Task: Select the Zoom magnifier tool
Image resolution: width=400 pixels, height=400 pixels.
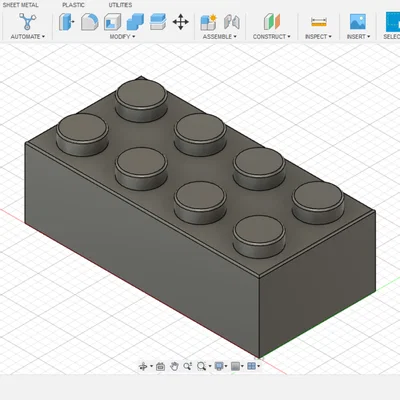Action: coord(187,366)
